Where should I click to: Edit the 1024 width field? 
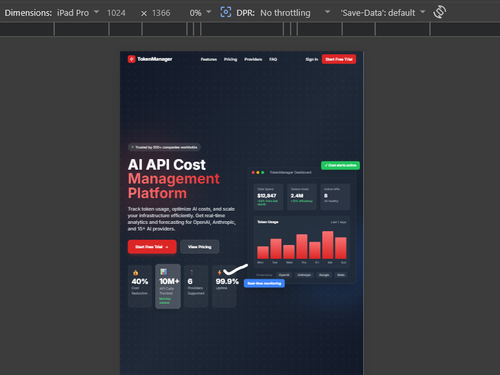point(116,13)
